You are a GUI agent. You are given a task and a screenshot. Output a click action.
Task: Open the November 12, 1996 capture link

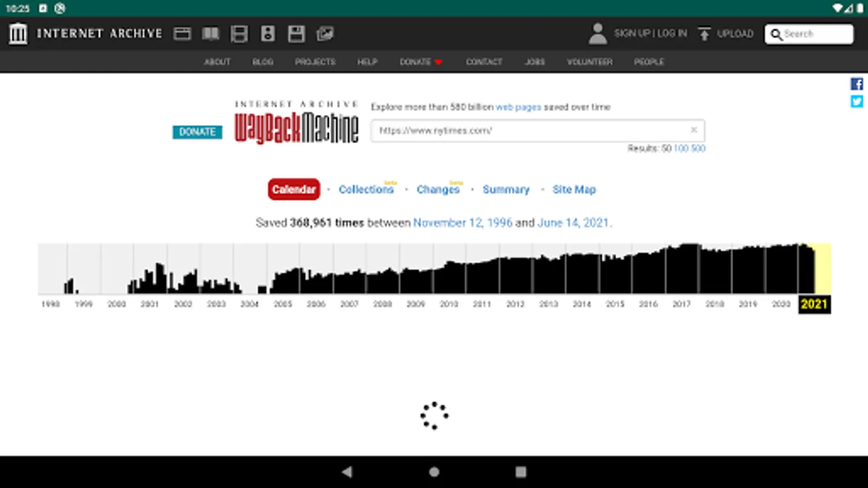click(x=463, y=223)
